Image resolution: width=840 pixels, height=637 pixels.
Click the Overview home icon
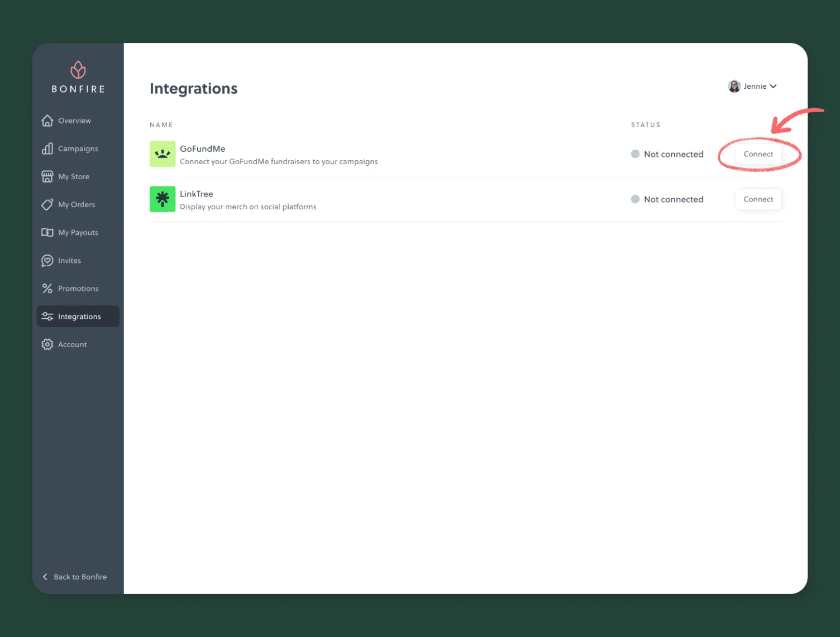(47, 121)
